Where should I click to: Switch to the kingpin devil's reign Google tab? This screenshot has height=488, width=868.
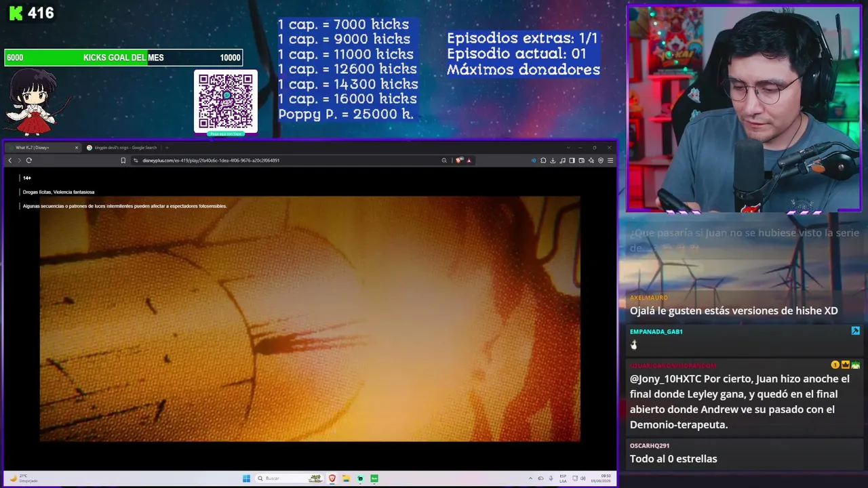tap(122, 148)
